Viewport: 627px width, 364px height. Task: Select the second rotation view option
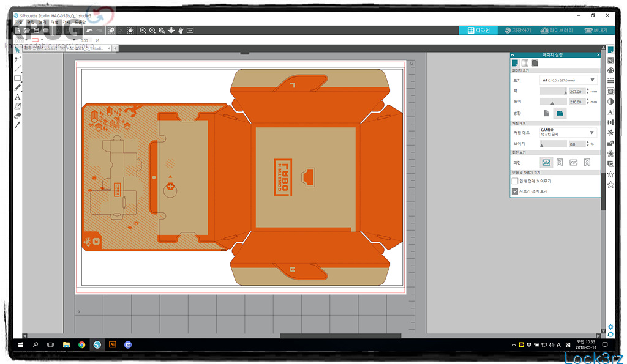(560, 162)
